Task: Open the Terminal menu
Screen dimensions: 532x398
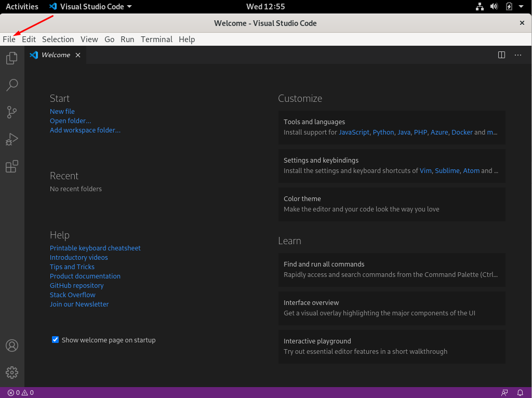Action: pyautogui.click(x=156, y=39)
